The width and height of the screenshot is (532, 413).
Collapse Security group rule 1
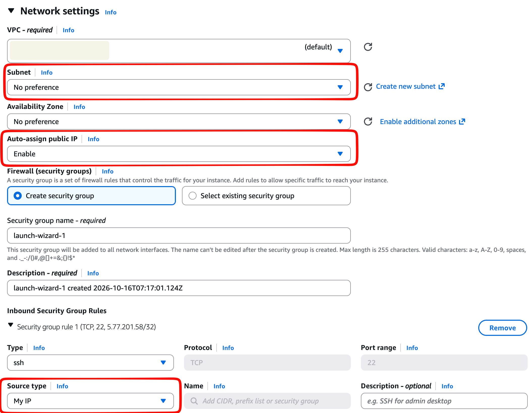(x=11, y=325)
